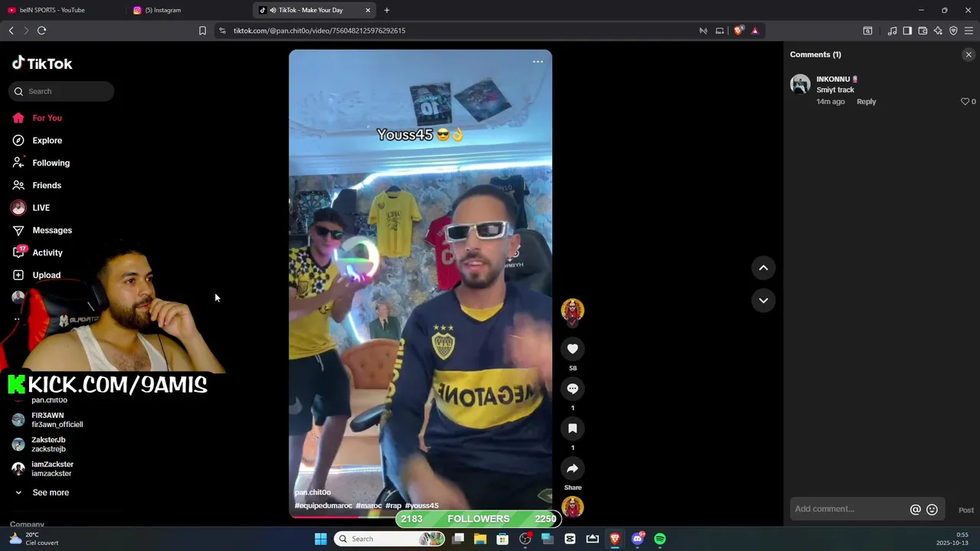Screen dimensions: 980x551
Task: Open the emoji picker in comment box
Action: 932,510
